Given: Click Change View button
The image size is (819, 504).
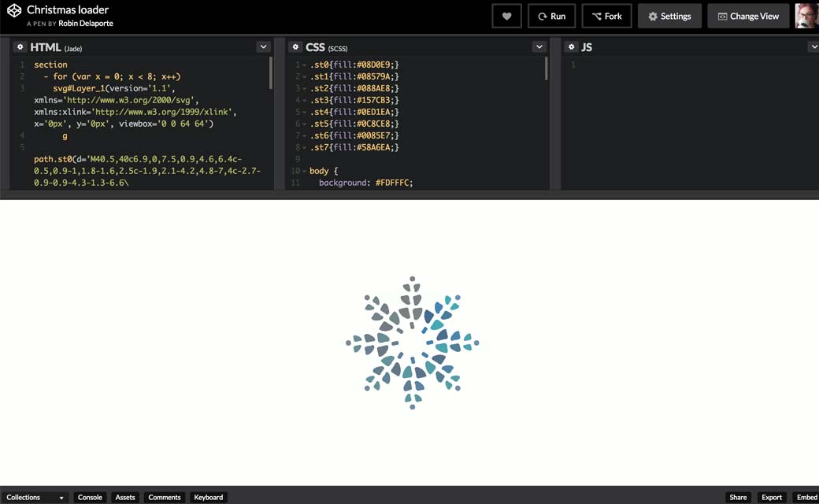Looking at the screenshot, I should point(748,16).
